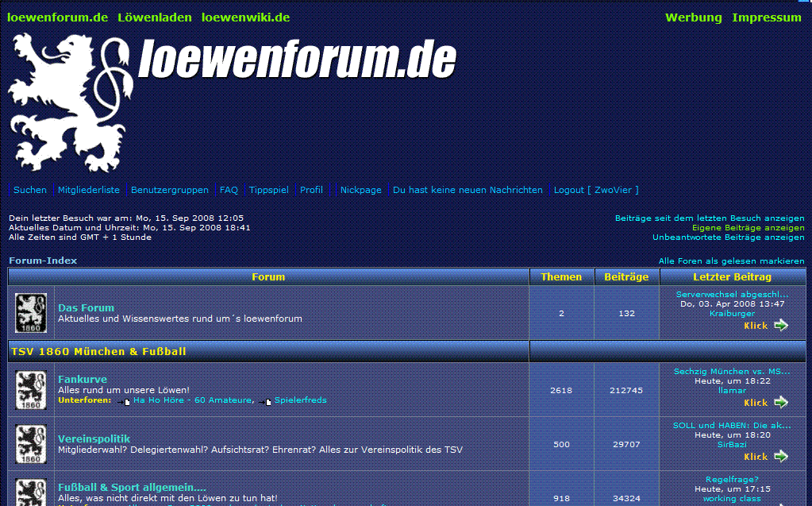Open Benutzergruppen in the navigation
The height and width of the screenshot is (506, 812).
click(x=170, y=190)
